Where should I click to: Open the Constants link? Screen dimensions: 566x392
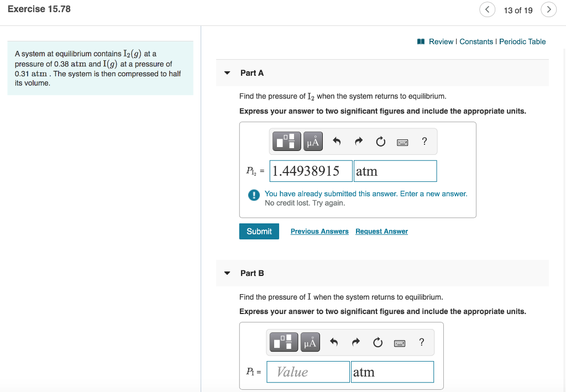click(x=476, y=41)
